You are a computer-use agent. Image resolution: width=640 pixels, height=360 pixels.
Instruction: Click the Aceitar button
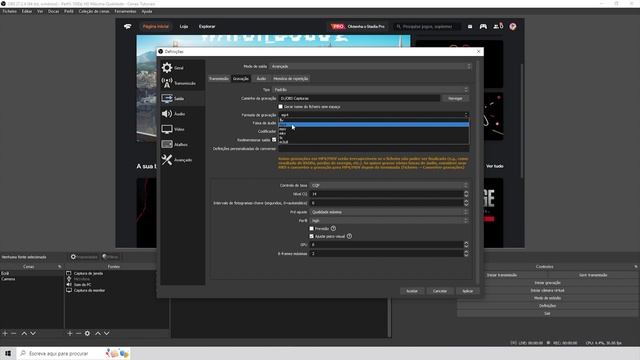[x=412, y=291]
